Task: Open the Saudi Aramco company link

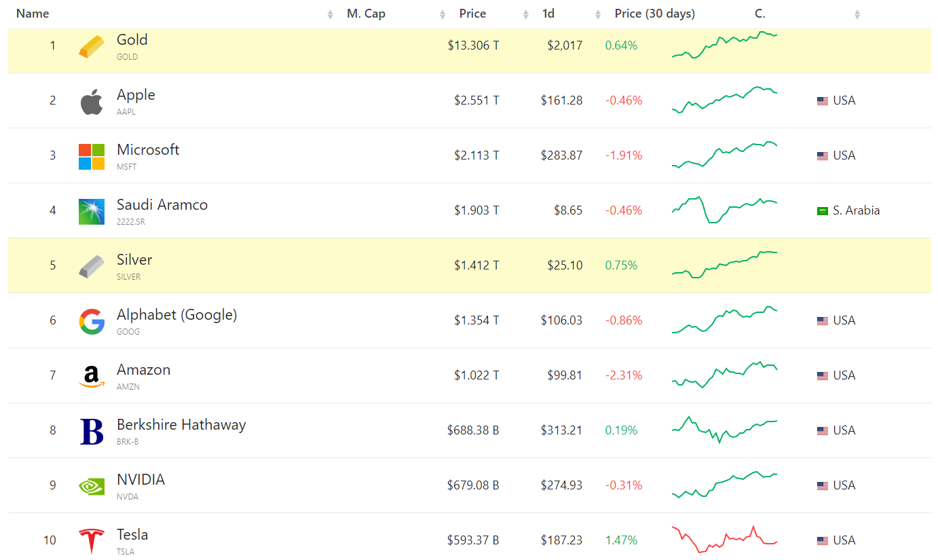Action: point(162,204)
